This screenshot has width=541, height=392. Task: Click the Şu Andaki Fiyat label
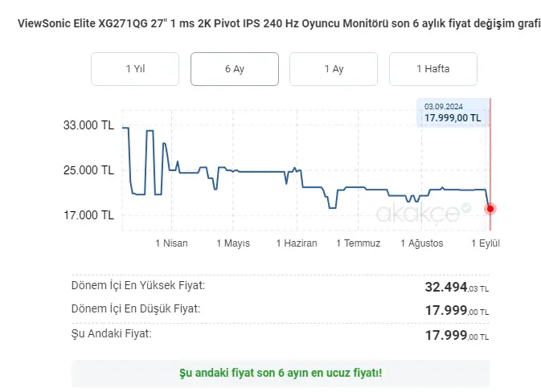(x=112, y=333)
